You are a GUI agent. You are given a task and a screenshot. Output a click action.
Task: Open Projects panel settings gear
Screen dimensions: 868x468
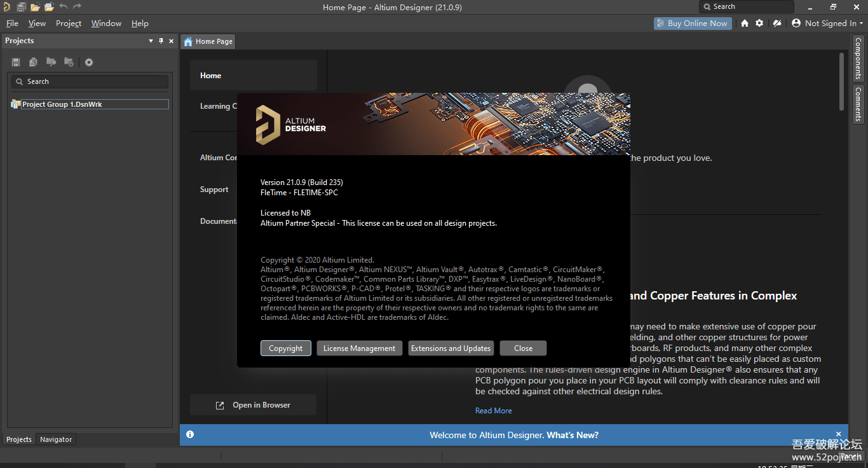89,62
